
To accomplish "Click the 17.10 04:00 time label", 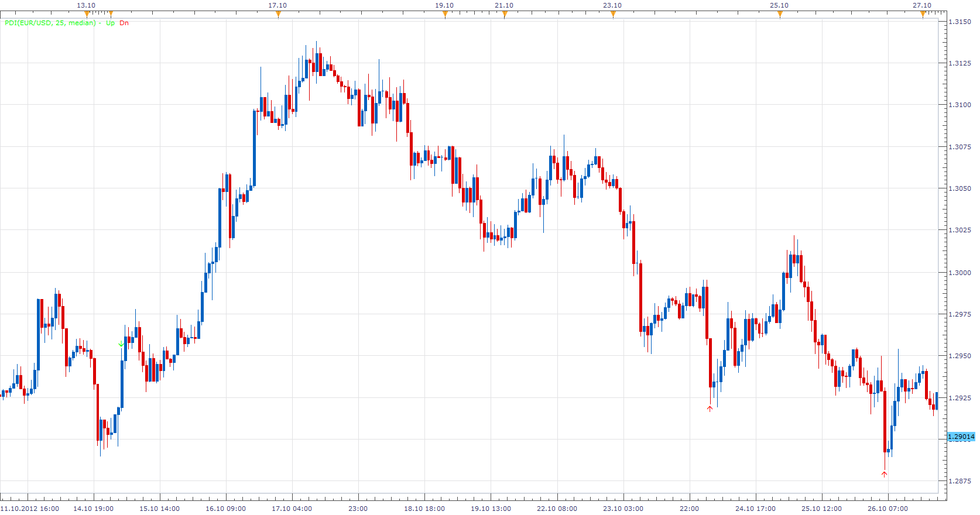I will pyautogui.click(x=292, y=509).
